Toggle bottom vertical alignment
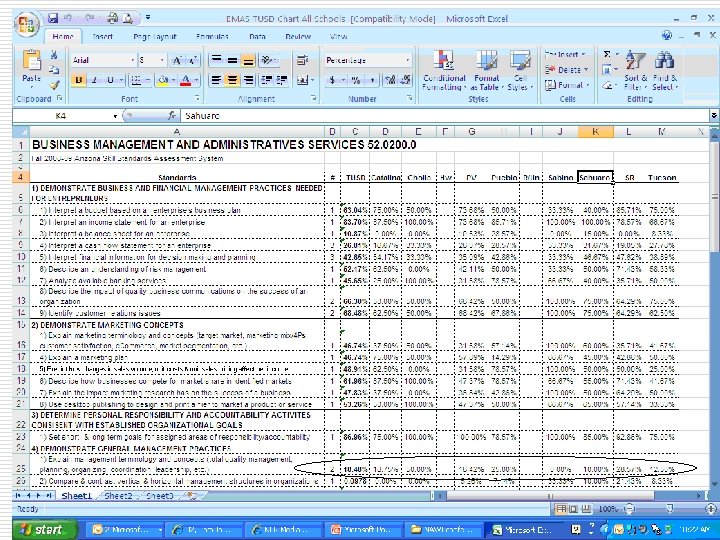The image size is (720, 540). tap(248, 60)
